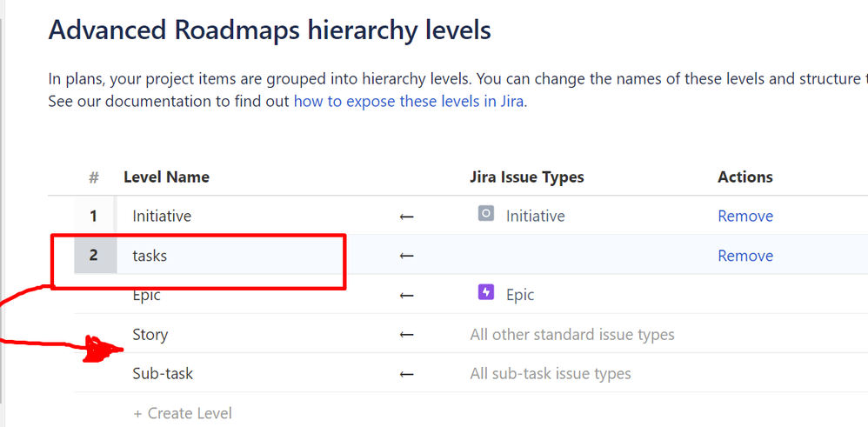This screenshot has width=868, height=427.
Task: Click 'All sub-task issue types' text
Action: [x=551, y=374]
